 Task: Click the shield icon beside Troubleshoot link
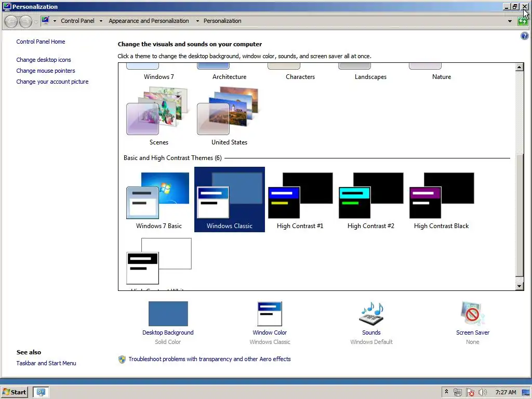tap(122, 360)
